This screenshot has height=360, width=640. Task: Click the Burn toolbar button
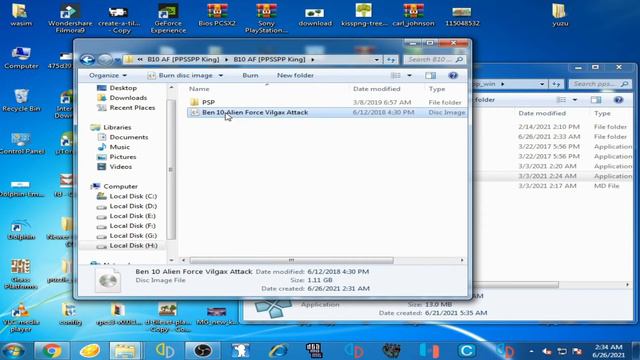tap(250, 76)
